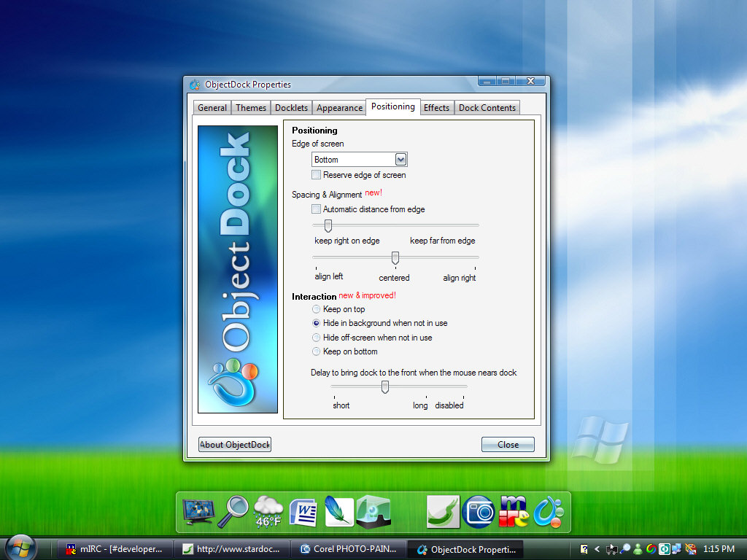Click the help question mark tray icon

(x=584, y=549)
